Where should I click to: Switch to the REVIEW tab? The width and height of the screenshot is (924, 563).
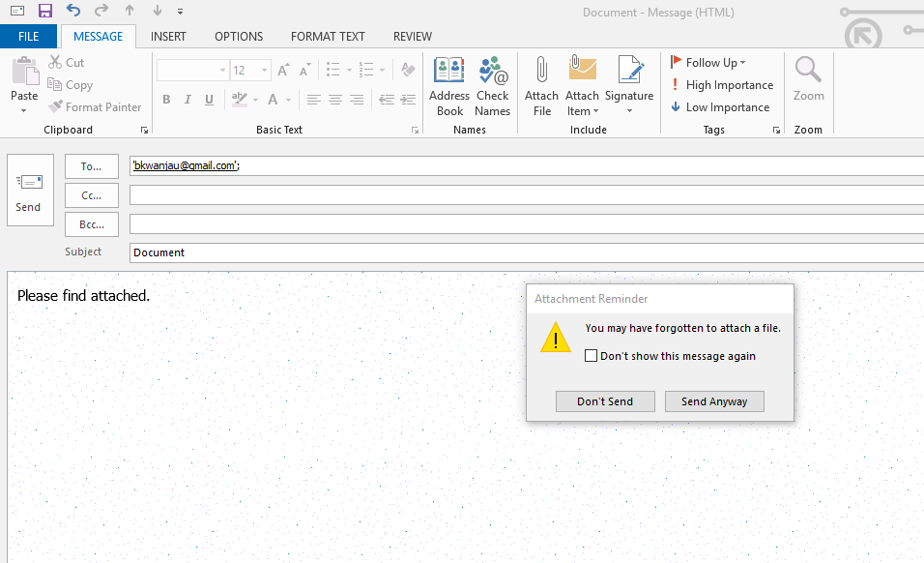click(x=413, y=37)
